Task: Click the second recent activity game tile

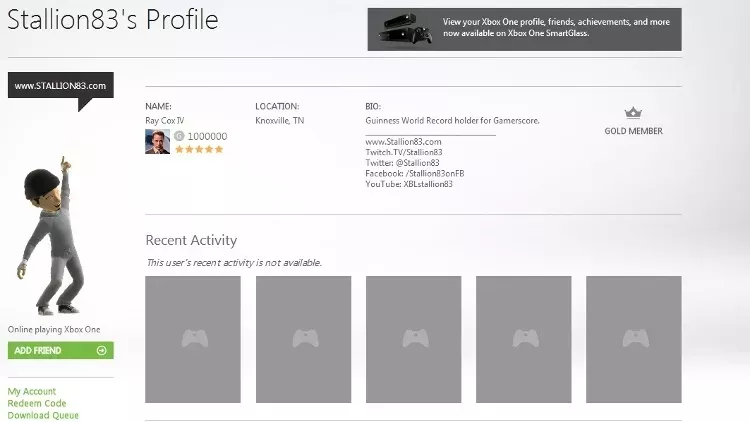Action: [x=303, y=339]
